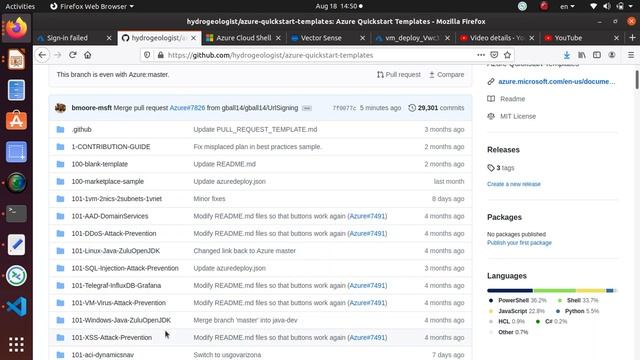Close the Azure Cloud Shell tab

[278, 38]
